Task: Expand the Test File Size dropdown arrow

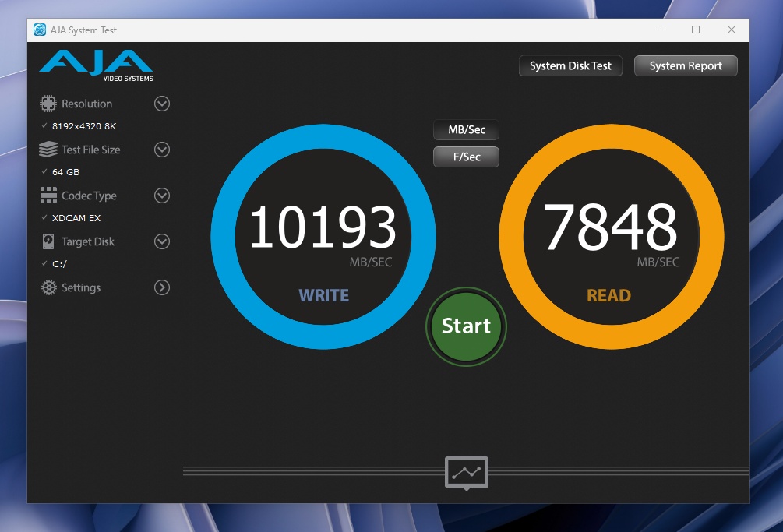Action: (162, 150)
